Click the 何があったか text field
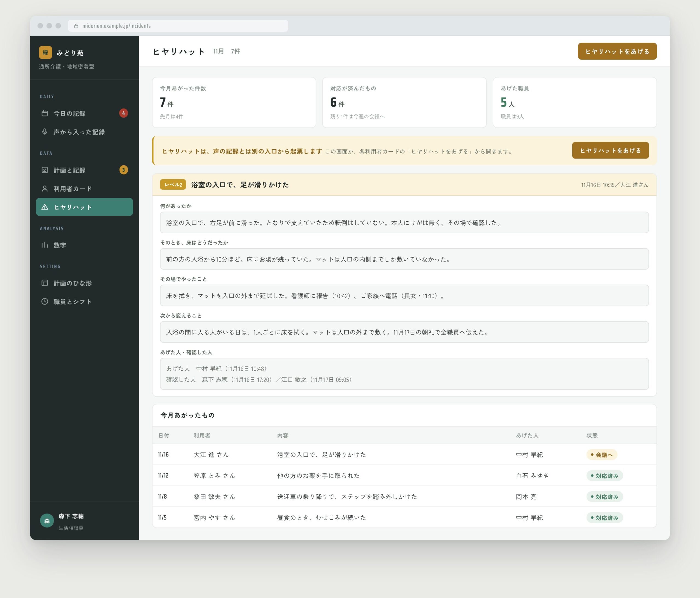This screenshot has height=598, width=700. tap(404, 222)
